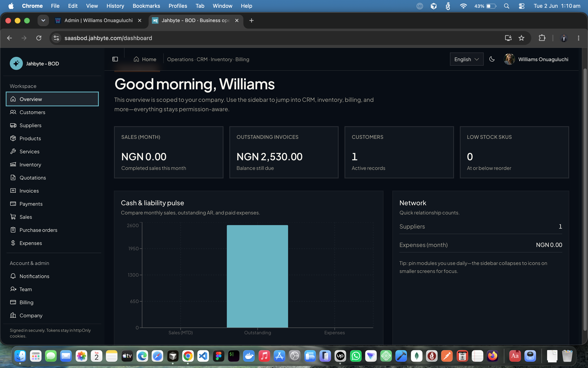This screenshot has width=588, height=368.
Task: Click the Outstanding Invoices stat card
Action: pyautogui.click(x=284, y=152)
